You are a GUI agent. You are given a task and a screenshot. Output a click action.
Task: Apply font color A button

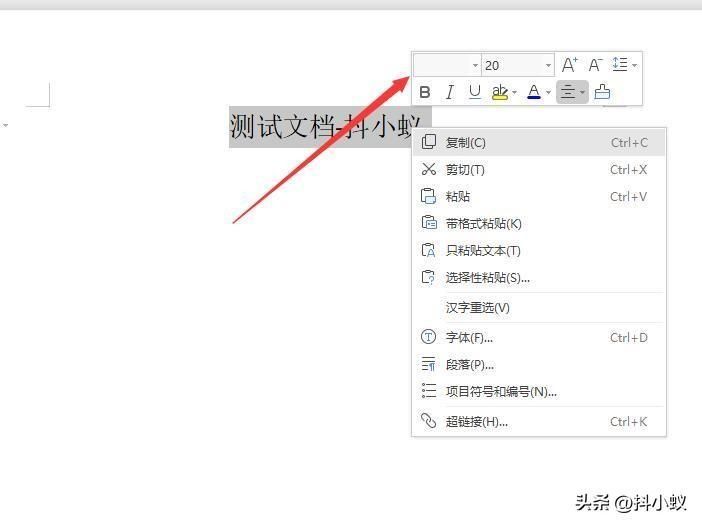[534, 92]
